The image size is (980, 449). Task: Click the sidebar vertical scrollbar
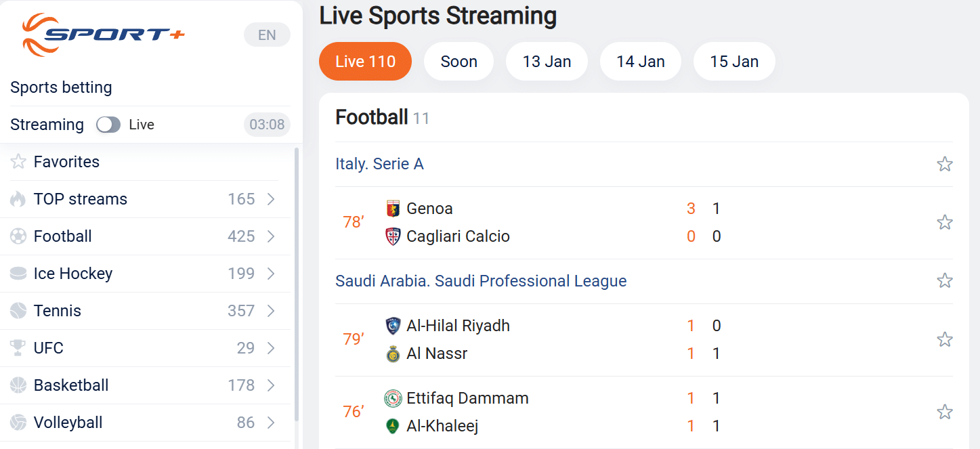tap(296, 284)
